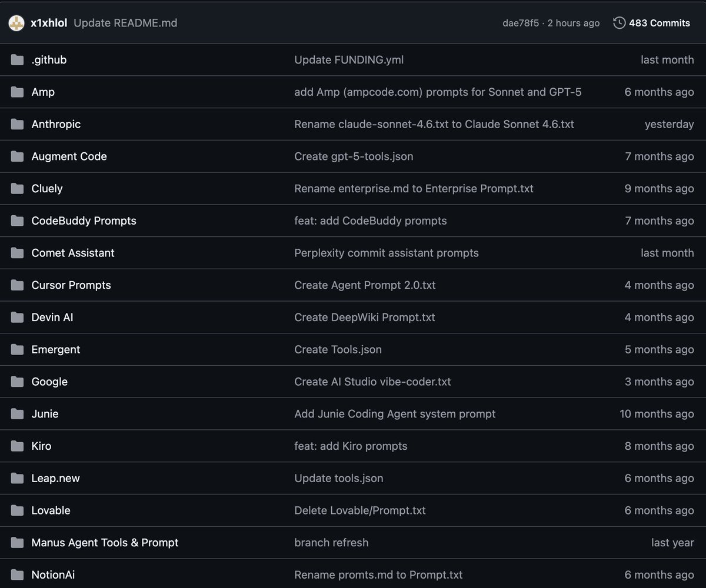The width and height of the screenshot is (706, 588).
Task: Click the folder icon beside Comet Assistant
Action: [x=17, y=253]
